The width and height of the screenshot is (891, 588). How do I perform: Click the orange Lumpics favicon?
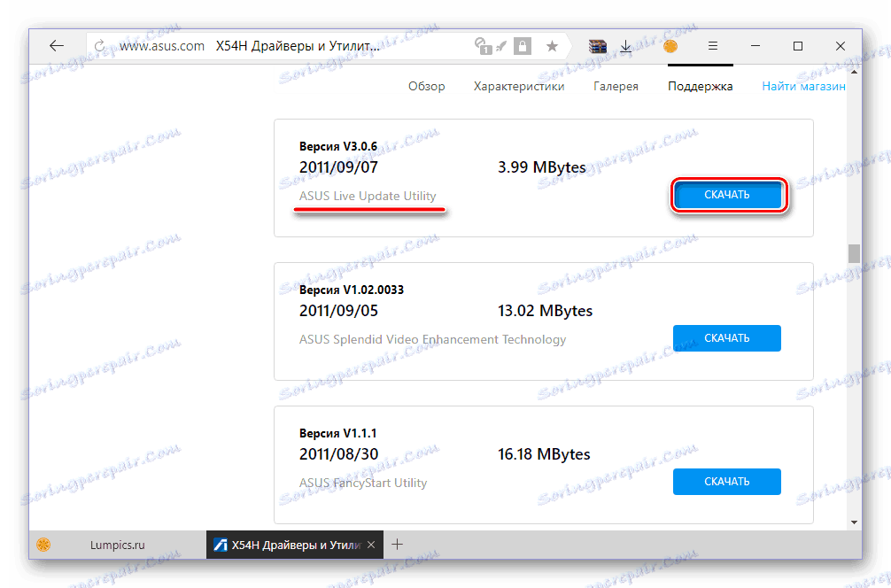[x=43, y=545]
